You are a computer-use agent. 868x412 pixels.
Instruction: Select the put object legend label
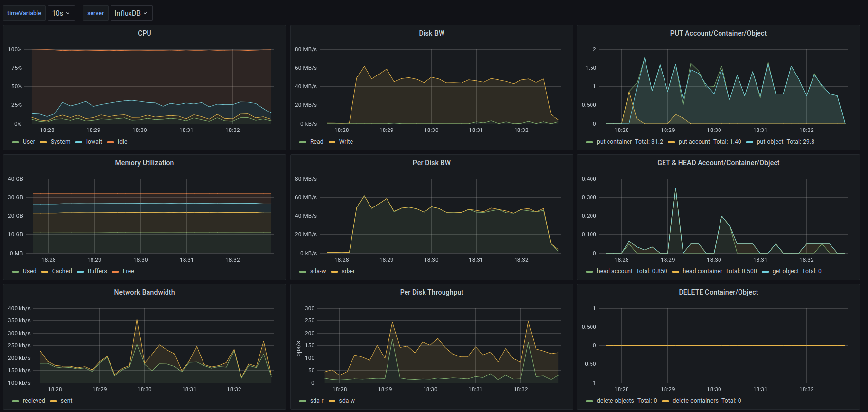770,142
